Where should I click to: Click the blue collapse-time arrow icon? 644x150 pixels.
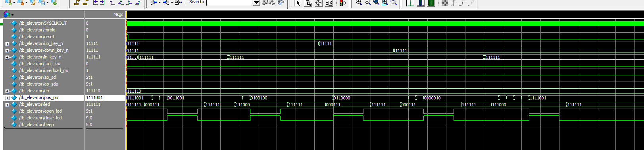154,2
